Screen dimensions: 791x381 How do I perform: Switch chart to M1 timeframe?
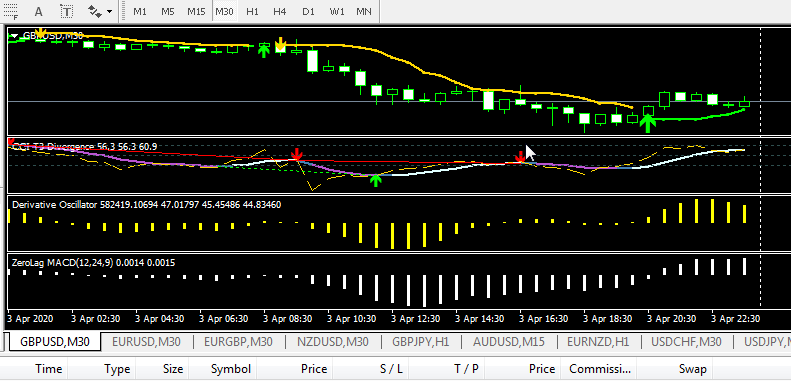pyautogui.click(x=140, y=11)
